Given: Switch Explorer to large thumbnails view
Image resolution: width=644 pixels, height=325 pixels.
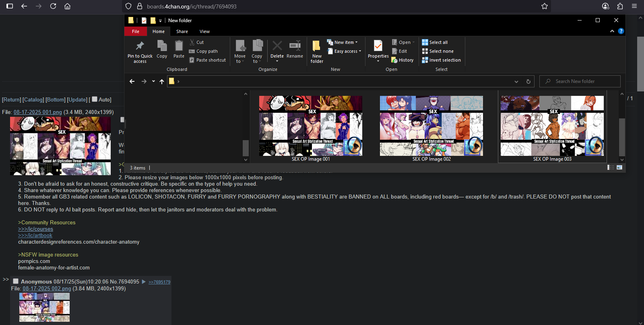Looking at the screenshot, I should 619,168.
